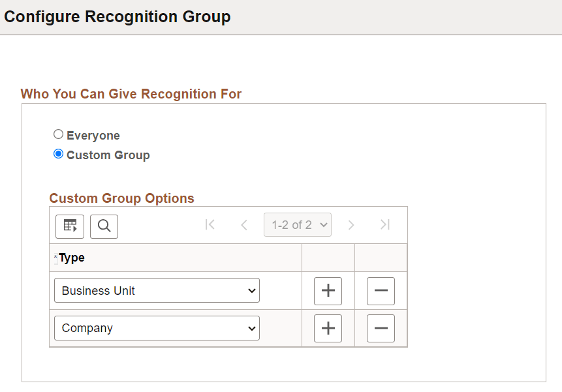562x392 pixels.
Task: Open the Company type dropdown
Action: 156,328
